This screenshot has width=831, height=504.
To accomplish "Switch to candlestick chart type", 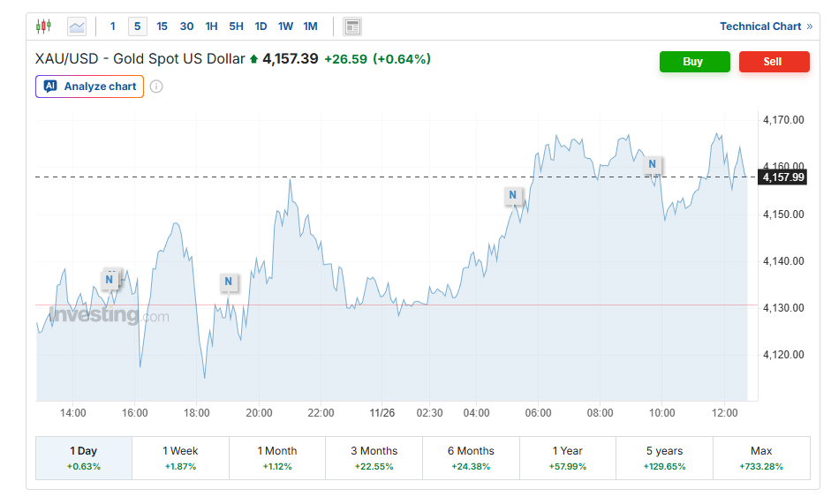I will pyautogui.click(x=43, y=26).
